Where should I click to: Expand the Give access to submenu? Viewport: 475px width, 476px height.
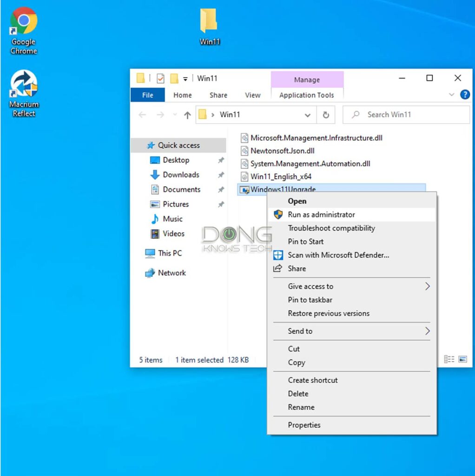(x=352, y=286)
